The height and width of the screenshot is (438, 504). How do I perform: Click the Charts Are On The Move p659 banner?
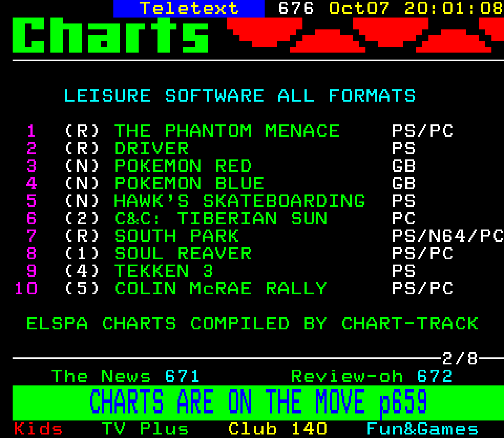point(258,403)
